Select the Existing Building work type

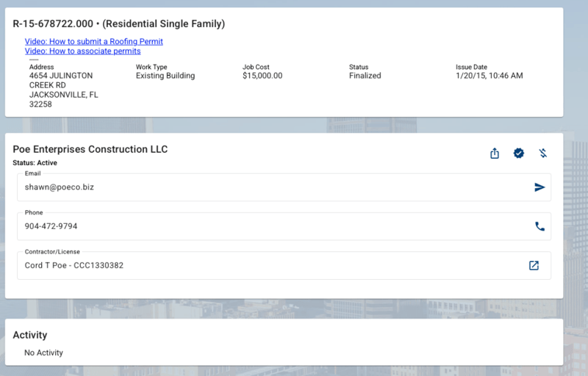point(165,76)
